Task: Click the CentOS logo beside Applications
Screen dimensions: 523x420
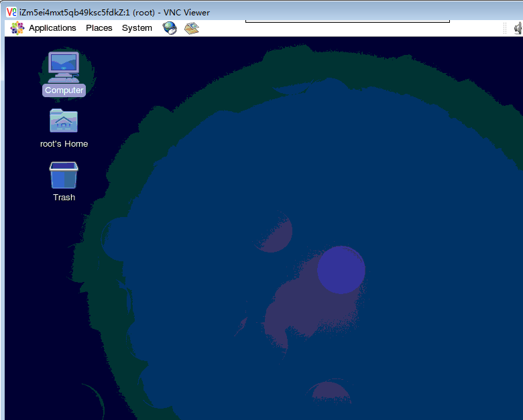Action: (x=17, y=28)
